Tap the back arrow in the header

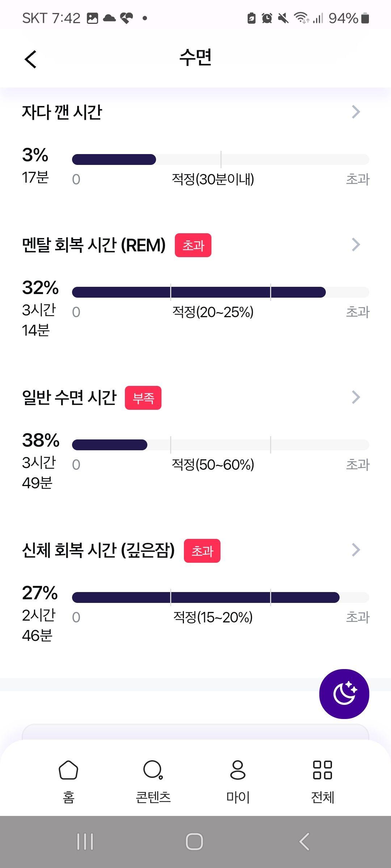(x=31, y=59)
